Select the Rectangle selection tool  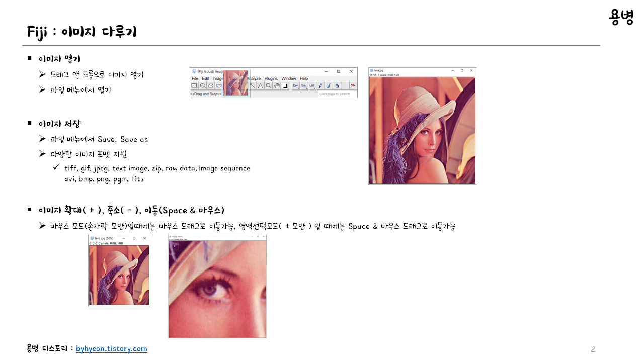pos(194,86)
